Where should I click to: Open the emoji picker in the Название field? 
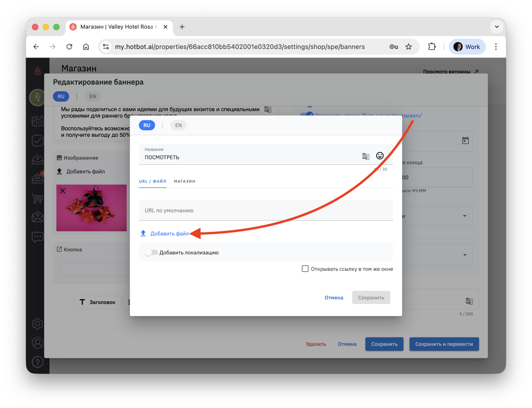[380, 156]
